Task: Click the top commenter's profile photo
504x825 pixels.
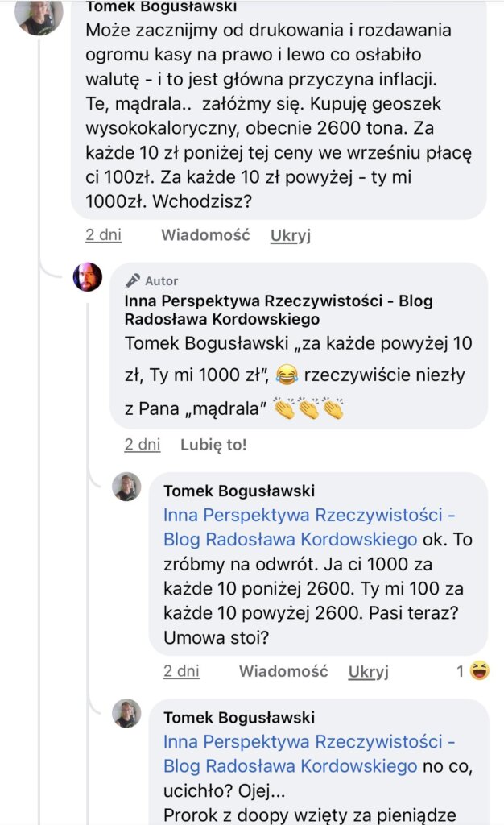Action: click(39, 16)
